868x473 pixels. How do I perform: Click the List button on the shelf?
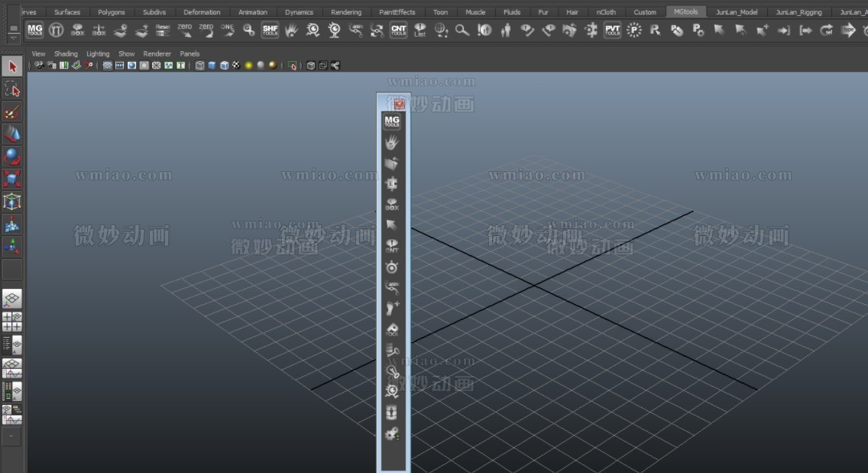[x=419, y=29]
